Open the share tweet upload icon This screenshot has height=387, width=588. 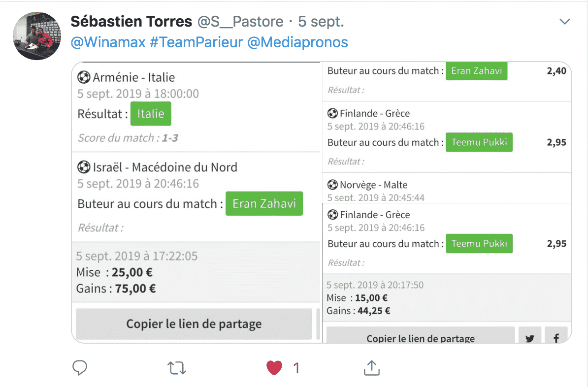pyautogui.click(x=372, y=368)
